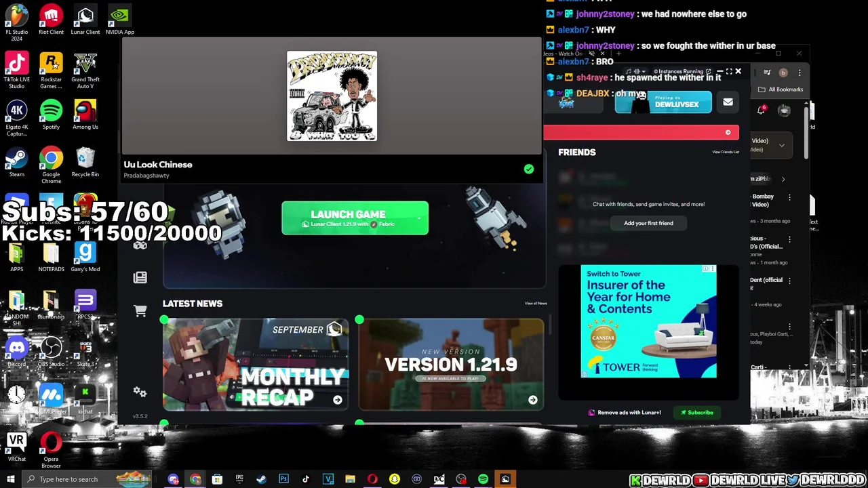This screenshot has height=488, width=868.
Task: Open Spotify from taskbar
Action: [x=483, y=479]
